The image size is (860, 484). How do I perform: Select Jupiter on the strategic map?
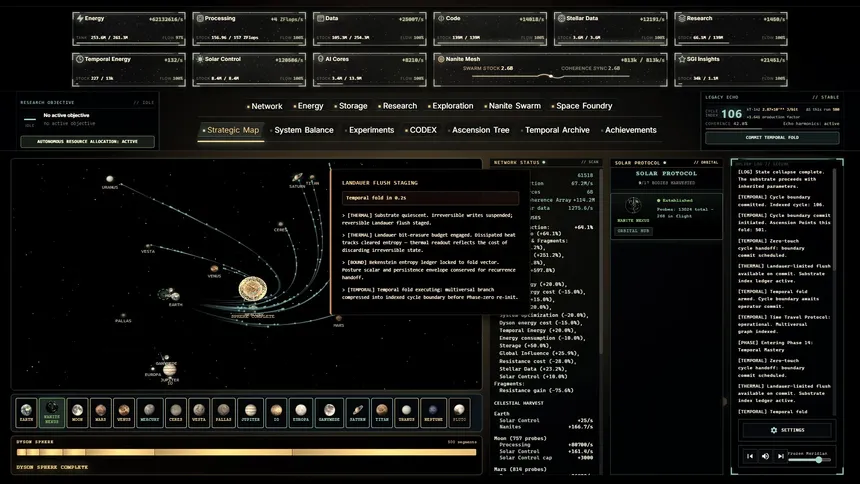click(169, 370)
